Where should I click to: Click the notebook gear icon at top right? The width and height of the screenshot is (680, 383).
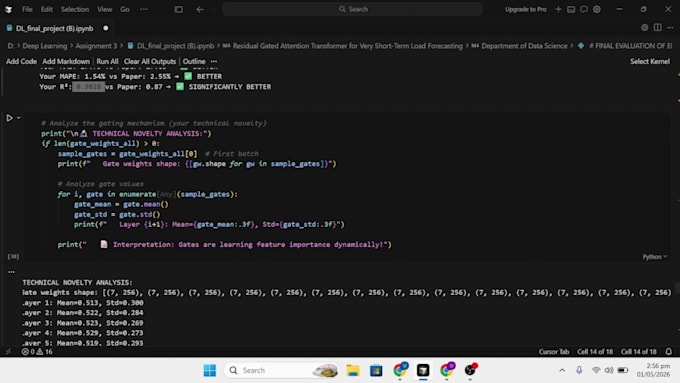644,28
